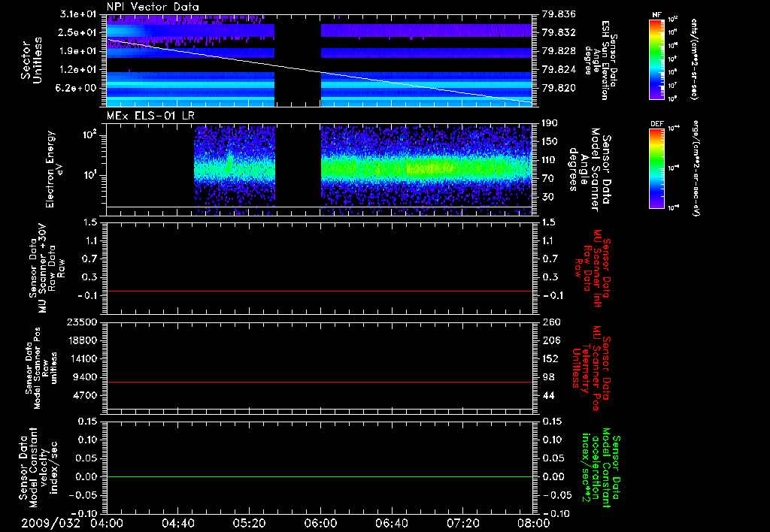Click the 'Electron Energy eV' axis label
The width and height of the screenshot is (770, 532).
[x=55, y=169]
